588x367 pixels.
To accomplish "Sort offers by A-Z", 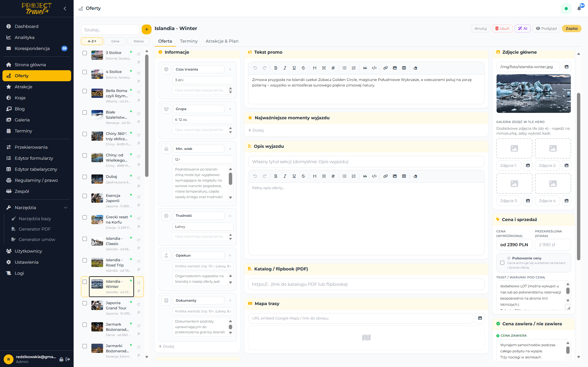I will pos(92,41).
